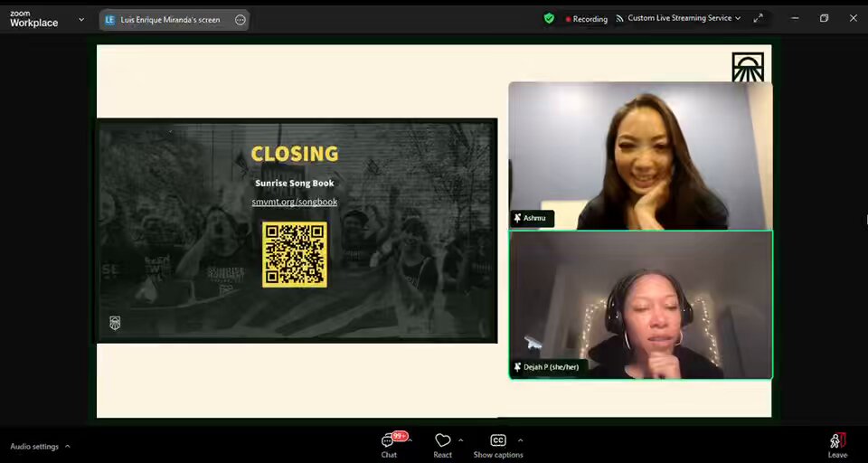Enter full screen mode icon
The width and height of the screenshot is (868, 463).
point(758,18)
